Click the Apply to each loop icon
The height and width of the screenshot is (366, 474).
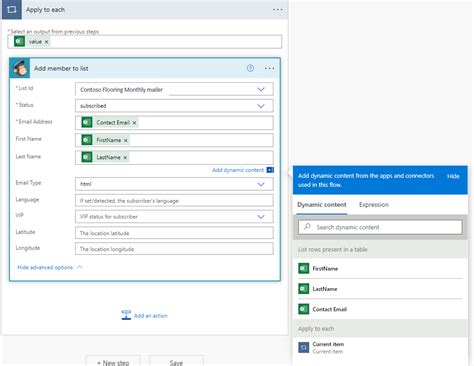coord(11,9)
